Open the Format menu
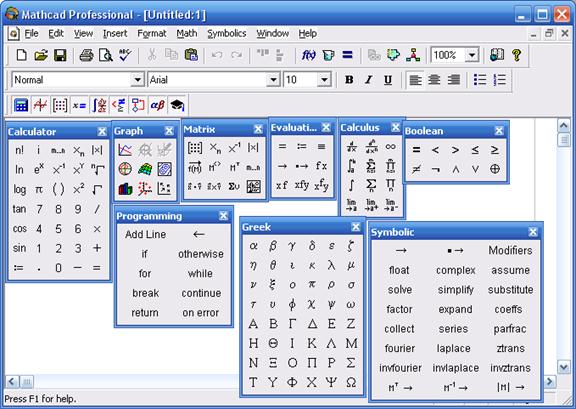 click(x=152, y=34)
